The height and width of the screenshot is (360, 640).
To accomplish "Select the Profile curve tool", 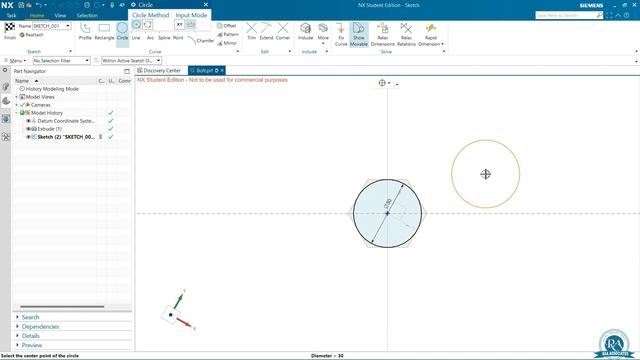I will click(85, 31).
